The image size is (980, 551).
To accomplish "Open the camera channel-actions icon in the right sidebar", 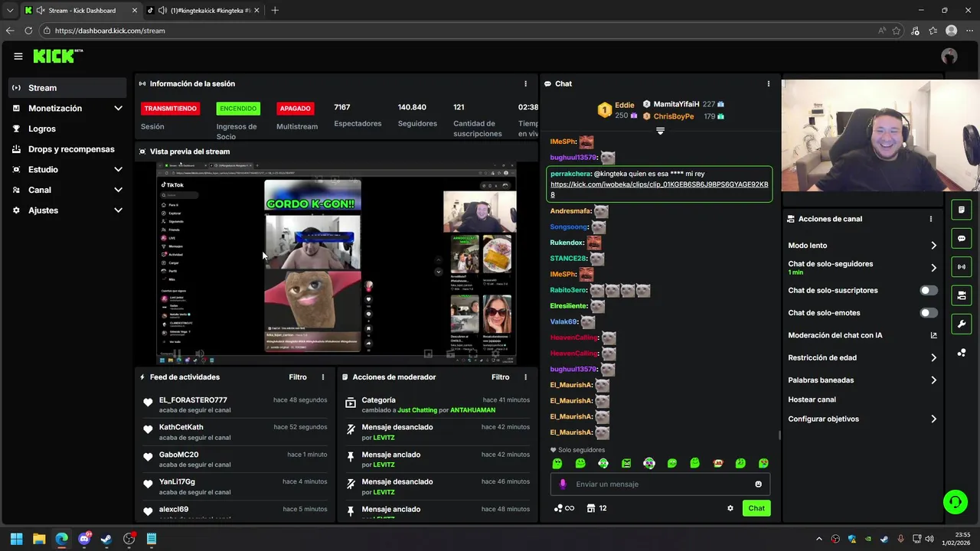I will coord(962,295).
